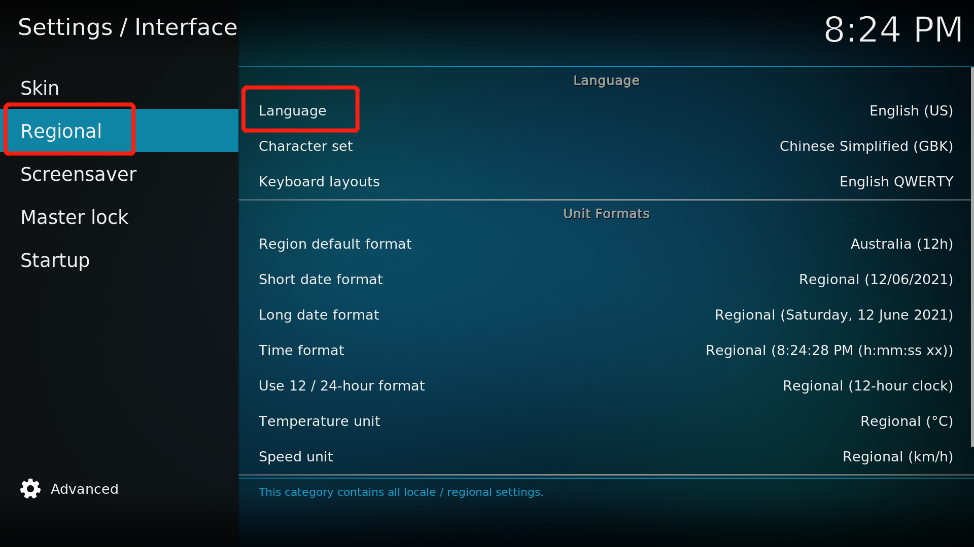
Task: Change Region default format
Action: (605, 244)
